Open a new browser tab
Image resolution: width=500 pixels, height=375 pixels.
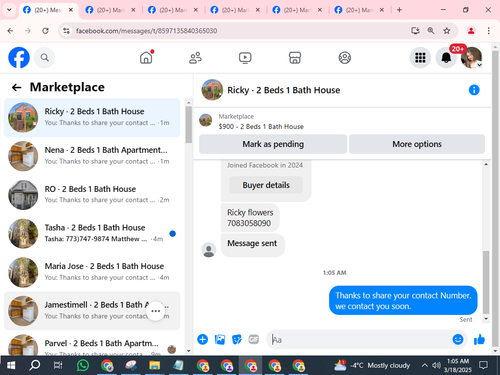pyautogui.click(x=399, y=10)
